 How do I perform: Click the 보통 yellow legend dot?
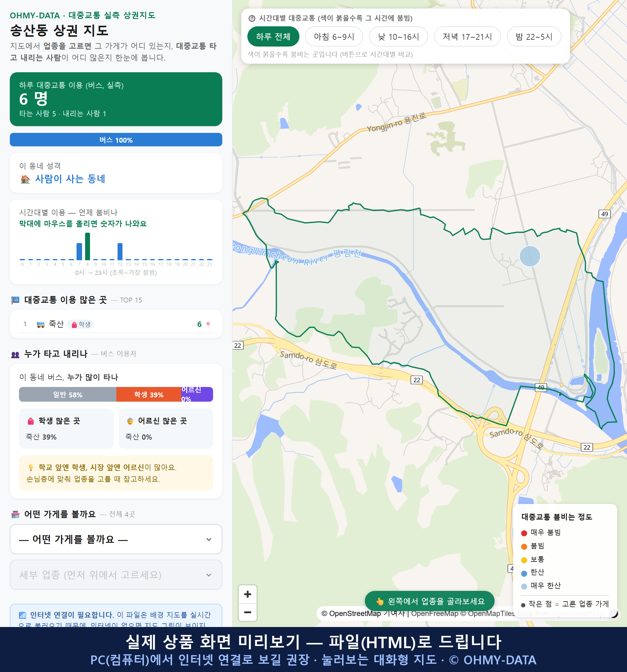pos(524,560)
